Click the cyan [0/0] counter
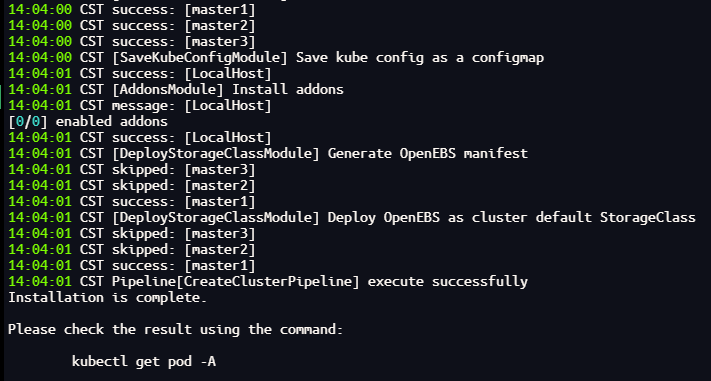 28,122
